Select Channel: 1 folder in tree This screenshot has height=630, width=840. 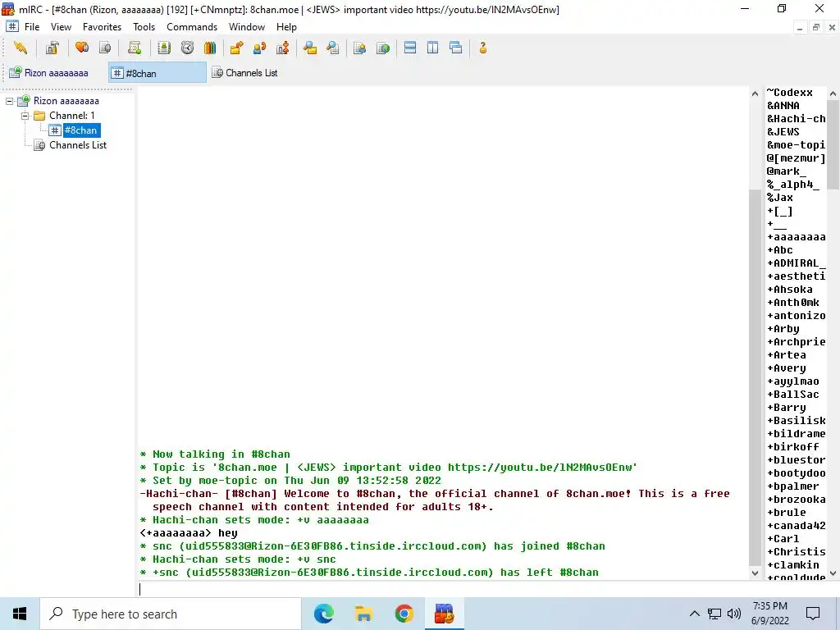(72, 116)
